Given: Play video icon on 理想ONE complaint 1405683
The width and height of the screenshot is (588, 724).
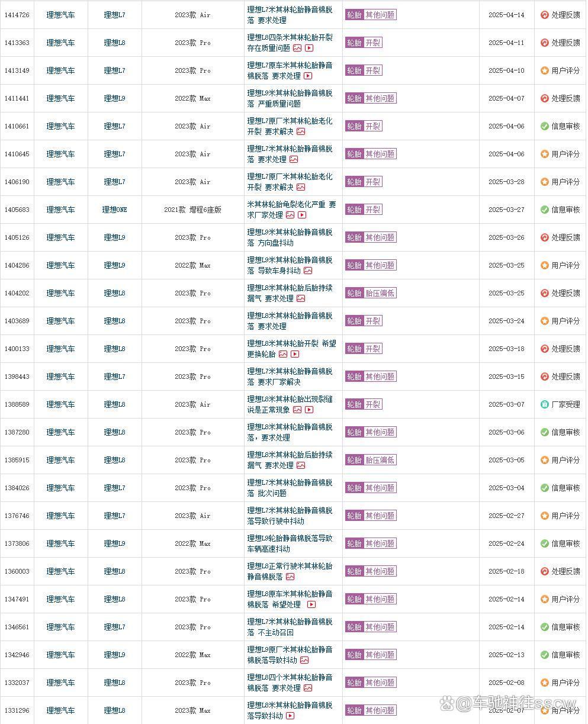Looking at the screenshot, I should 302,215.
